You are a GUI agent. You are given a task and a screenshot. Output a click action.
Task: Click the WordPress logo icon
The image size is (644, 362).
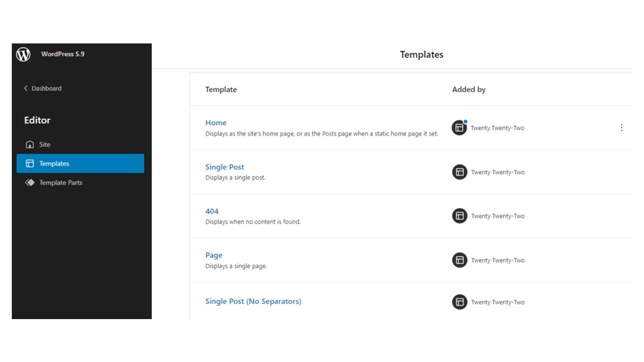pos(23,54)
